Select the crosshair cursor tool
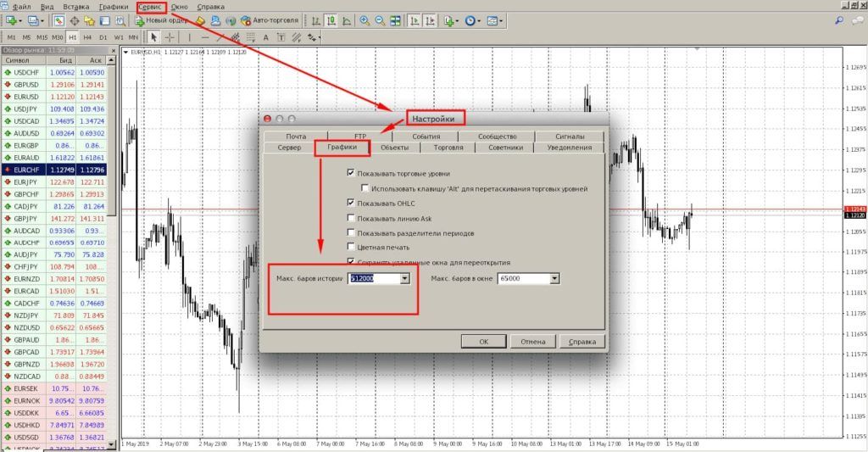The image size is (868, 452). (x=170, y=36)
